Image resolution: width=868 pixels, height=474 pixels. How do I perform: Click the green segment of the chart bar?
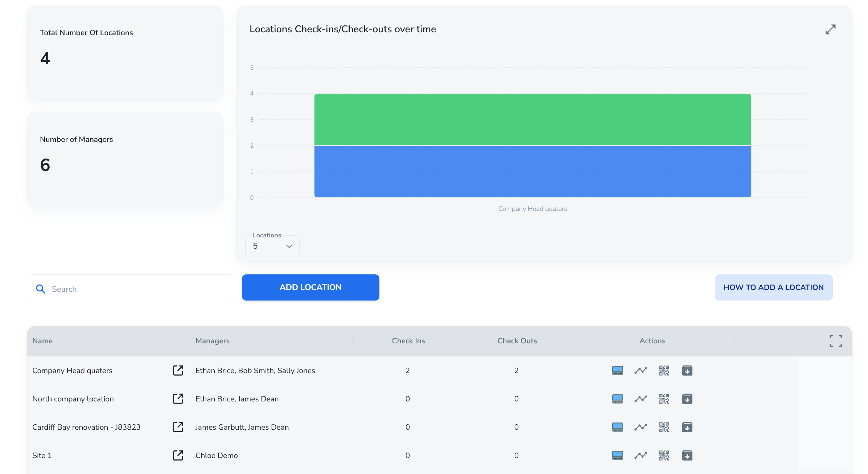[532, 119]
